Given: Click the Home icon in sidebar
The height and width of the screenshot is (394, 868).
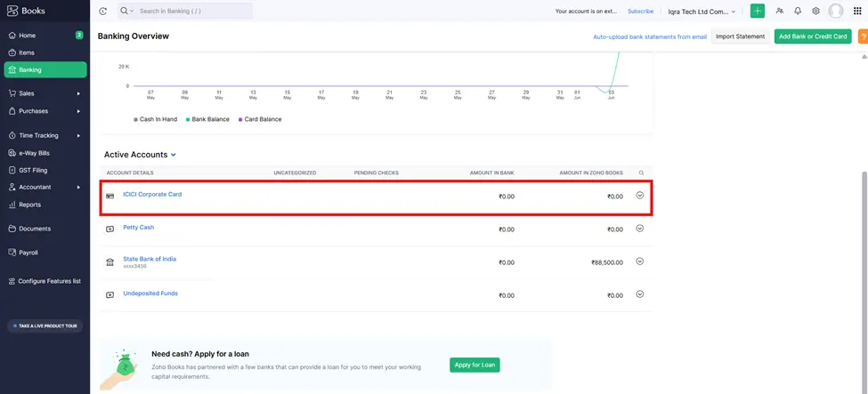Looking at the screenshot, I should (12, 36).
